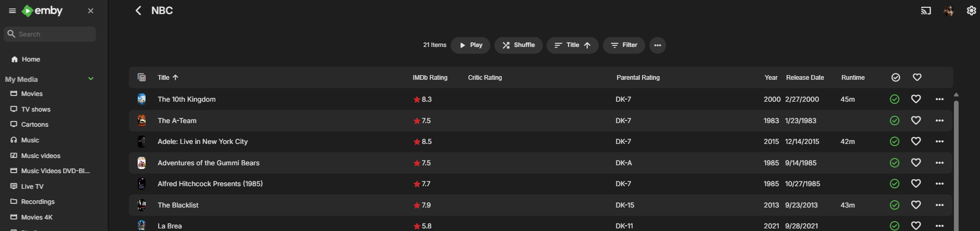Image resolution: width=980 pixels, height=231 pixels.
Task: Open the user profile avatar
Action: (949, 11)
